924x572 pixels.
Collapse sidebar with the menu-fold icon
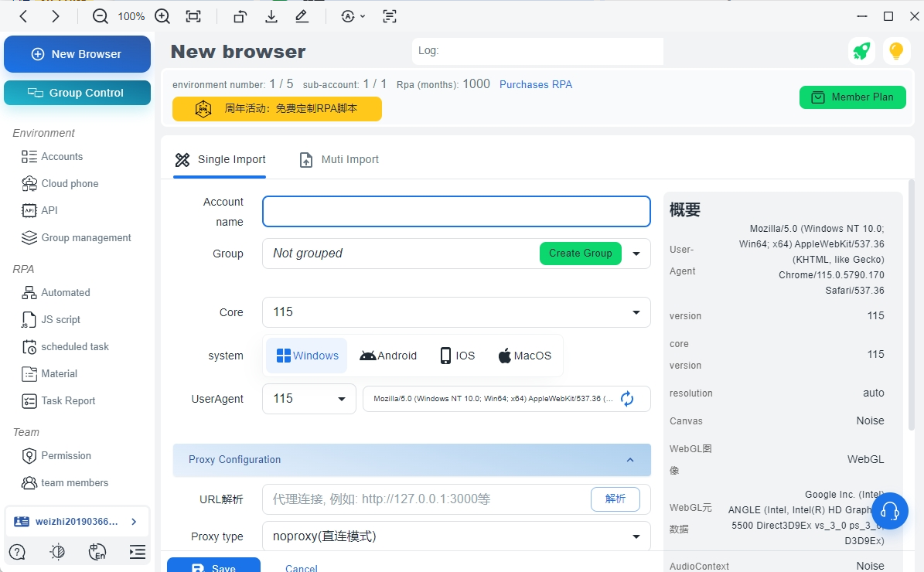tap(138, 552)
